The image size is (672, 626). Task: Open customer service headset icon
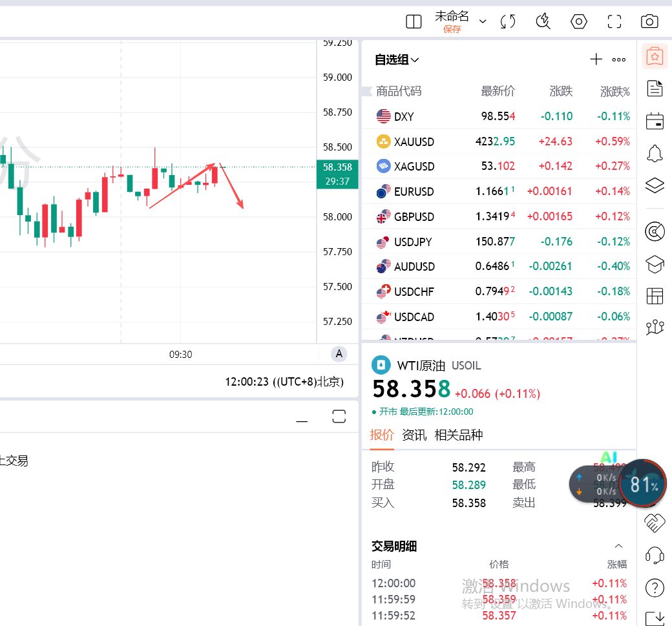click(x=655, y=555)
